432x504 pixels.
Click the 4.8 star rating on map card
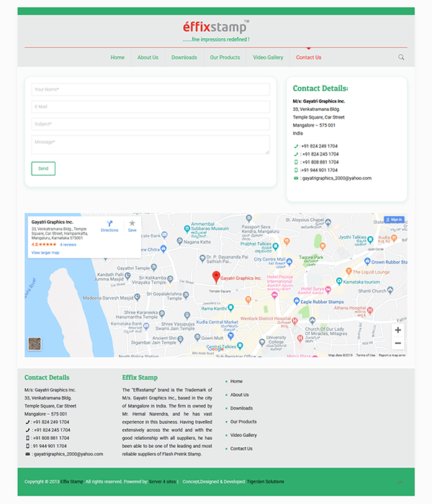click(44, 245)
